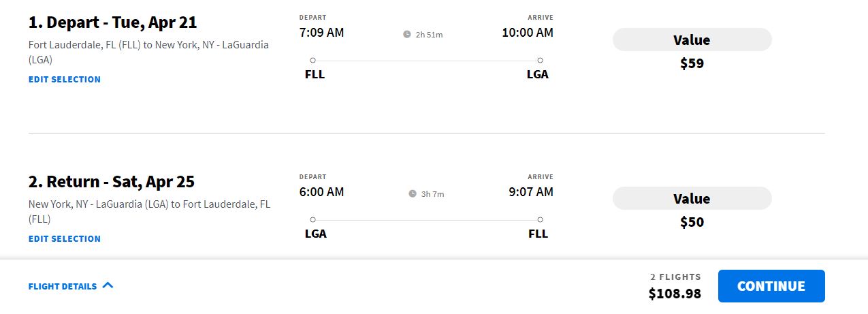Click the clock icon beside 2h 51m
This screenshot has height=314, width=868.
click(x=407, y=34)
